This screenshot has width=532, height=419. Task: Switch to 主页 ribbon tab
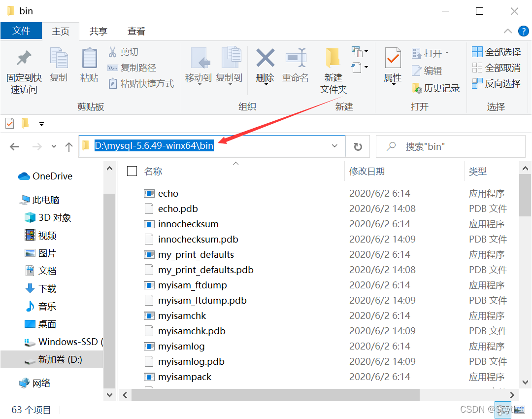(61, 31)
